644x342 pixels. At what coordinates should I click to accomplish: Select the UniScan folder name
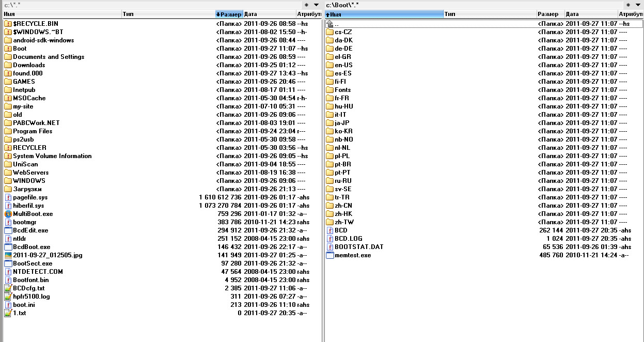[x=25, y=164]
